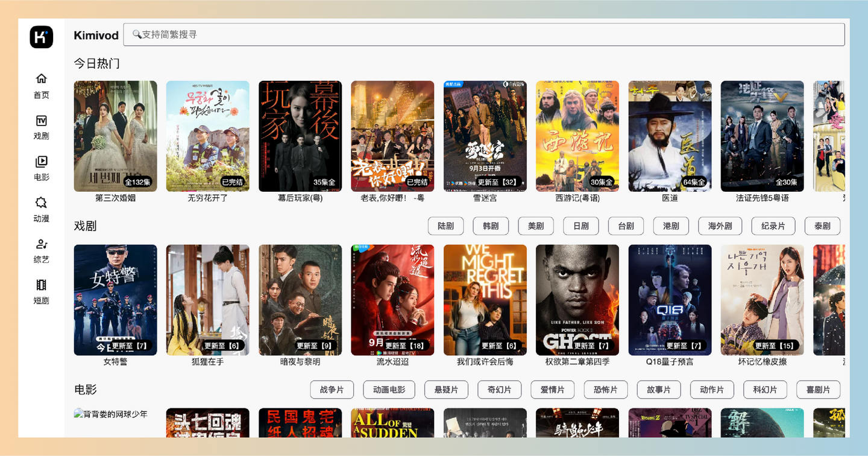The height and width of the screenshot is (456, 868).
Task: Click the search magnifier icon
Action: pos(137,34)
